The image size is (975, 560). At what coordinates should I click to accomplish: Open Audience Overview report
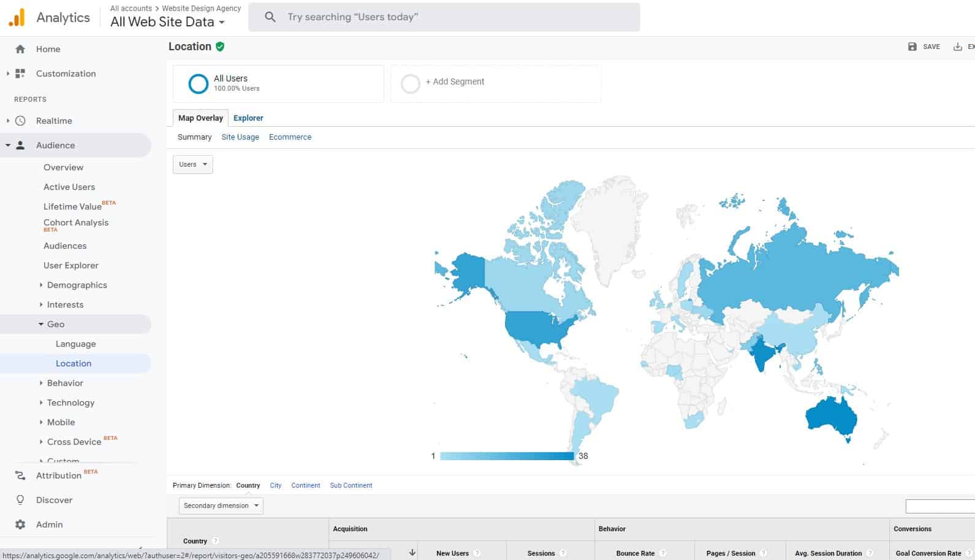pyautogui.click(x=63, y=167)
